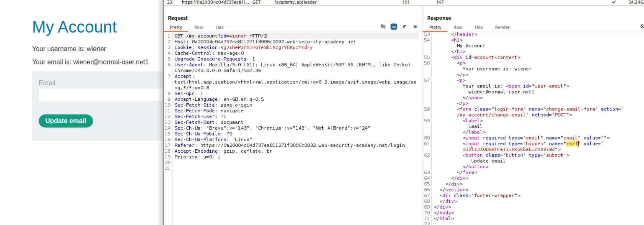Toggle the Request word wrap icon

[x=394, y=27]
